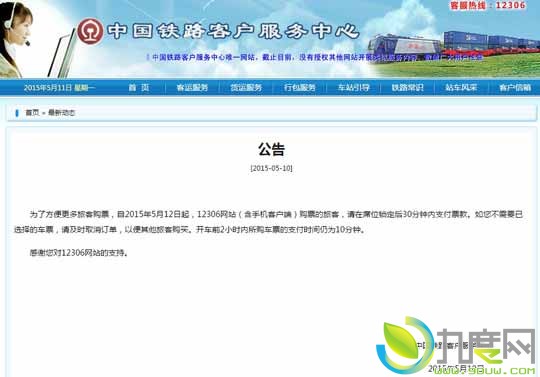
Task: Click the 公告 announcement heading
Action: click(x=271, y=149)
